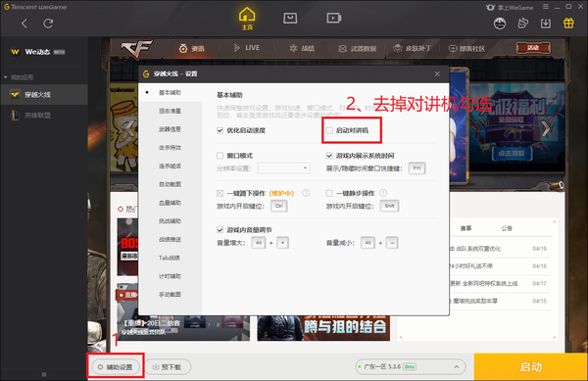This screenshot has height=381, width=588.
Task: Click the F11 hotkey field
Action: click(416, 168)
